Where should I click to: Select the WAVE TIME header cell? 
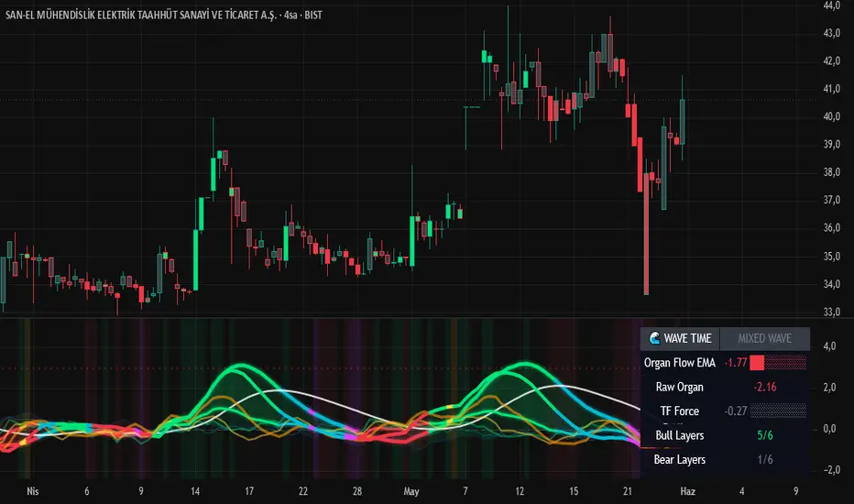click(680, 338)
